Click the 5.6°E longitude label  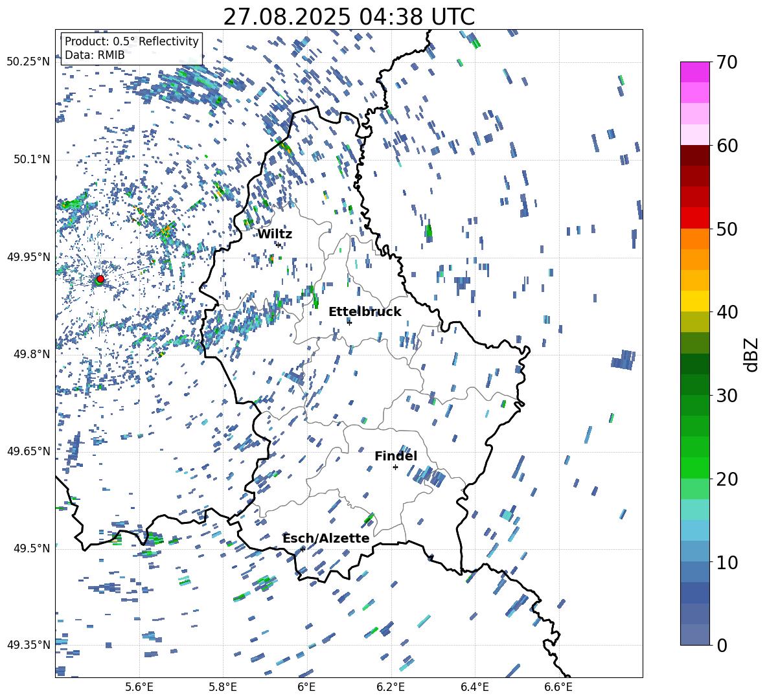coord(139,687)
